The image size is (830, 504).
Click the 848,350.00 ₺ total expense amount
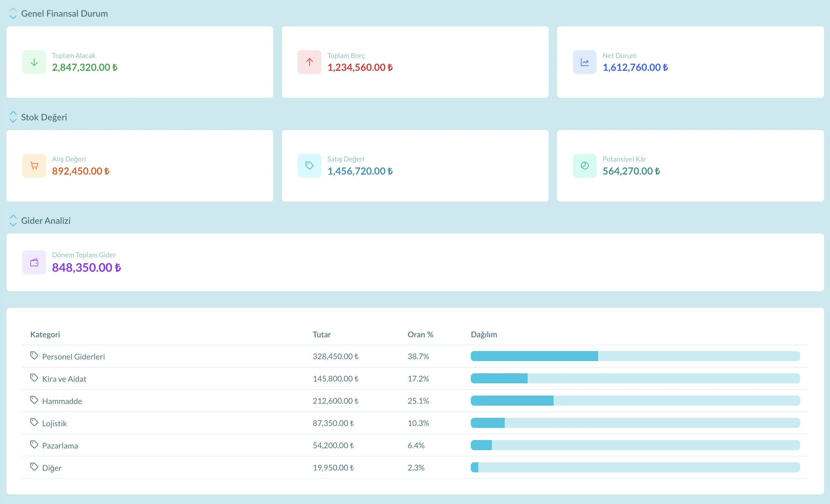87,268
